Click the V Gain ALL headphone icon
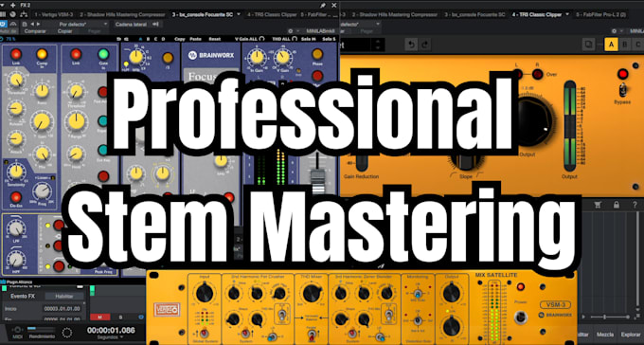Viewport: 644px width, 345px height. pos(261,39)
